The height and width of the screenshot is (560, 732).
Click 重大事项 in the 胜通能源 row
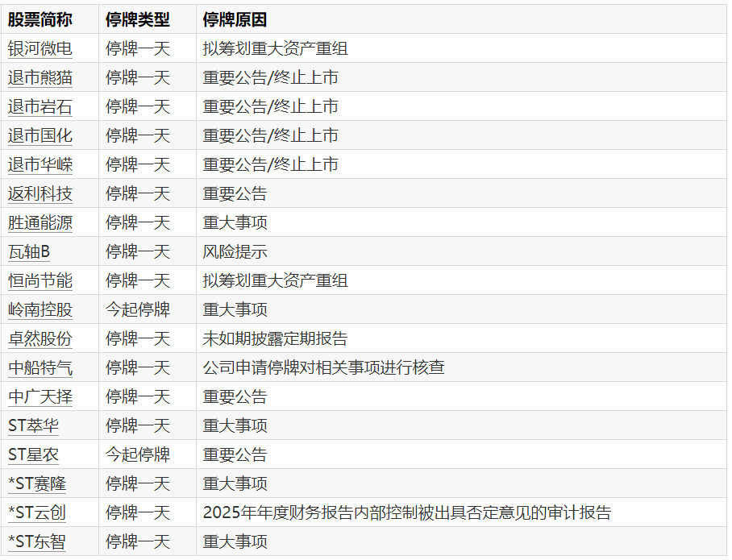(235, 222)
